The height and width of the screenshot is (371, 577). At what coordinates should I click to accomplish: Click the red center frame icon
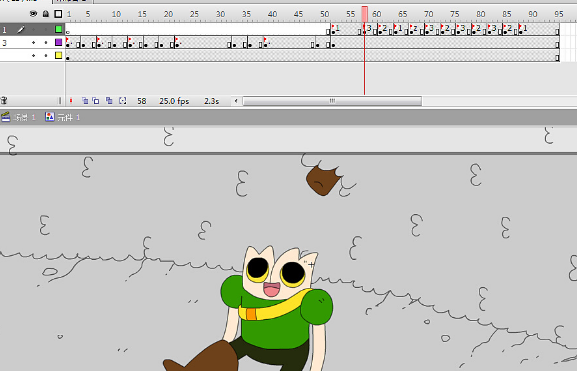[x=71, y=101]
